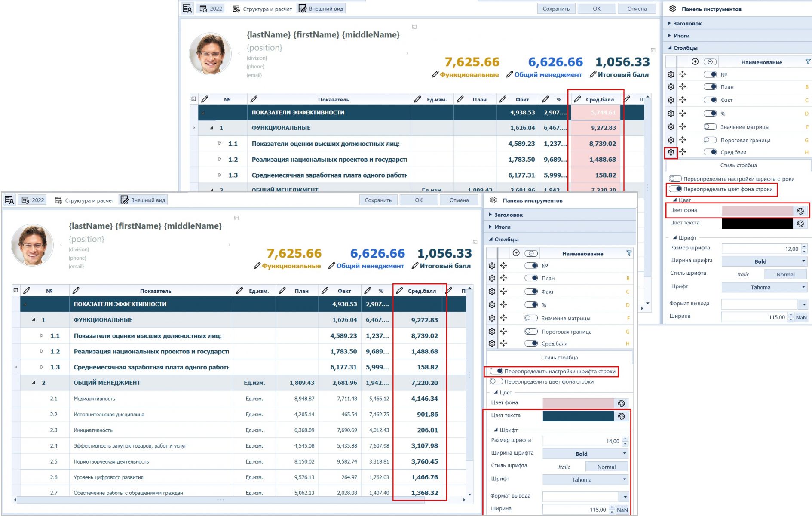Open Структура и расчет tab in back window
The height and width of the screenshot is (516, 812).
pos(262,9)
